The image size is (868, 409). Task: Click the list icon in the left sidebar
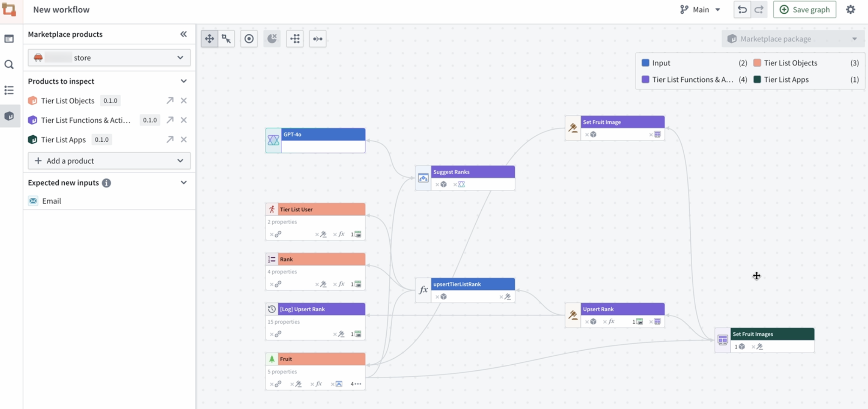pyautogui.click(x=9, y=90)
